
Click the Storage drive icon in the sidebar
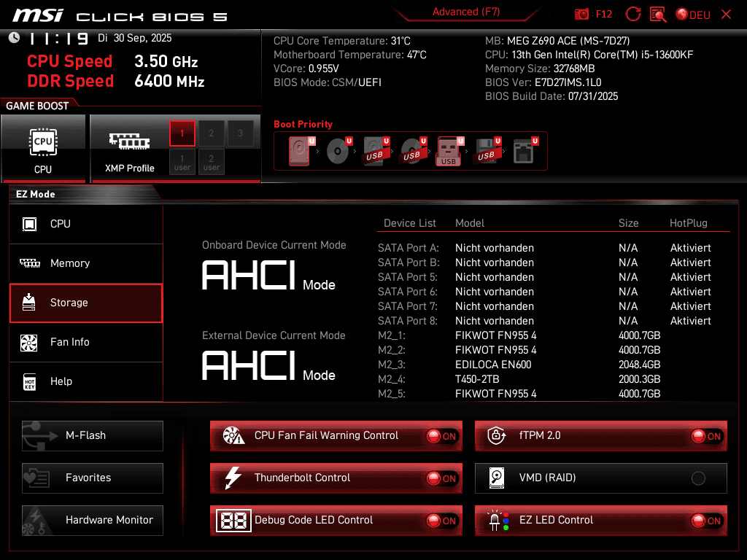point(29,303)
